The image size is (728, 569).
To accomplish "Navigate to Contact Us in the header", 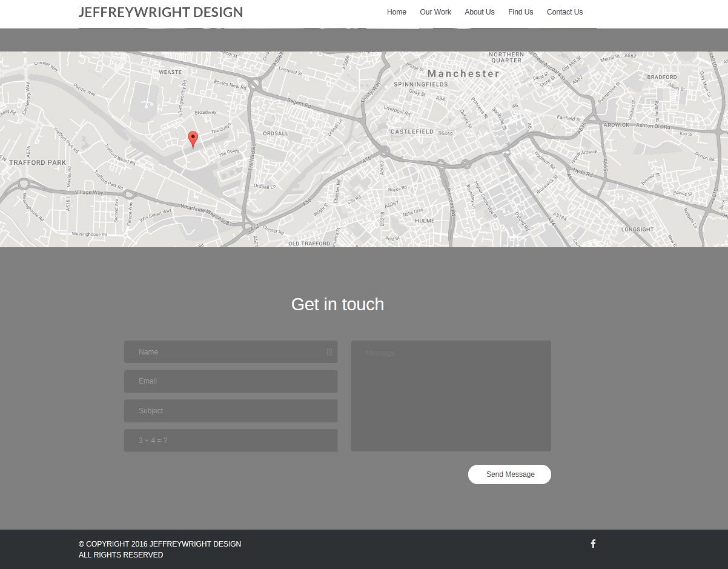I will click(x=564, y=12).
